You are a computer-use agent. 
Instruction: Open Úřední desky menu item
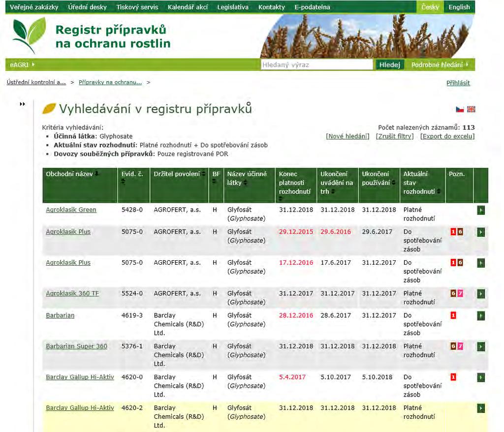88,7
